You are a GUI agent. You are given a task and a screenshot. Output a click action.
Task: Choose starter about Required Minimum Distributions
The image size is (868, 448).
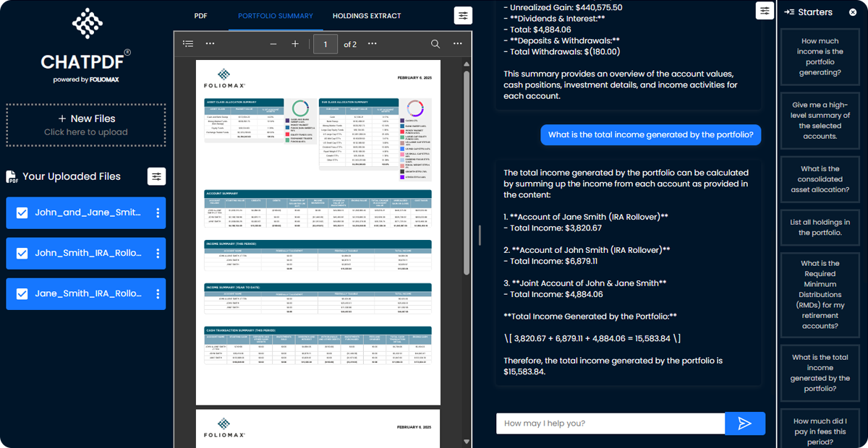(x=820, y=295)
